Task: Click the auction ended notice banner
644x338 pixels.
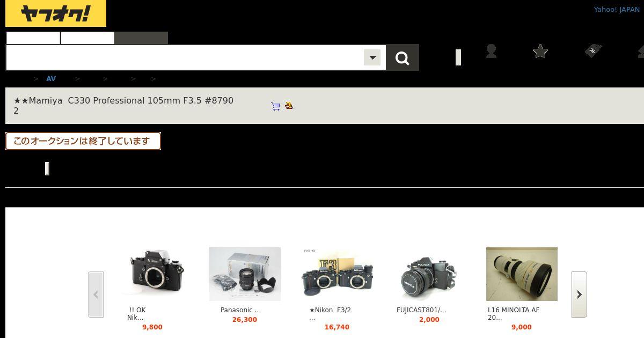Action: tap(83, 141)
